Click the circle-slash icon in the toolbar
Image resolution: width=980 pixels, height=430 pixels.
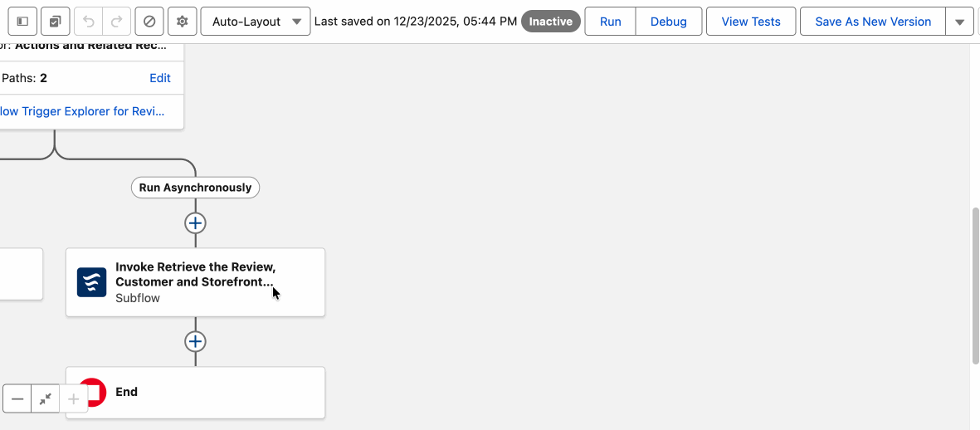point(149,22)
